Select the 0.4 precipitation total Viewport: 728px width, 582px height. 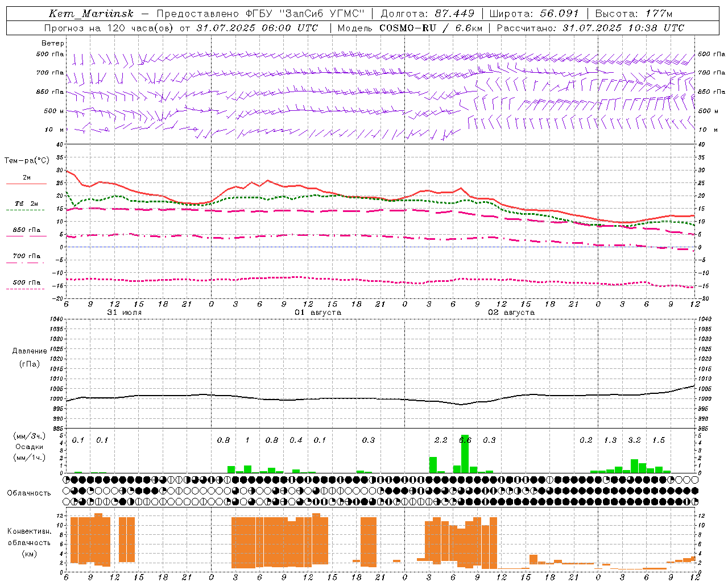[296, 440]
